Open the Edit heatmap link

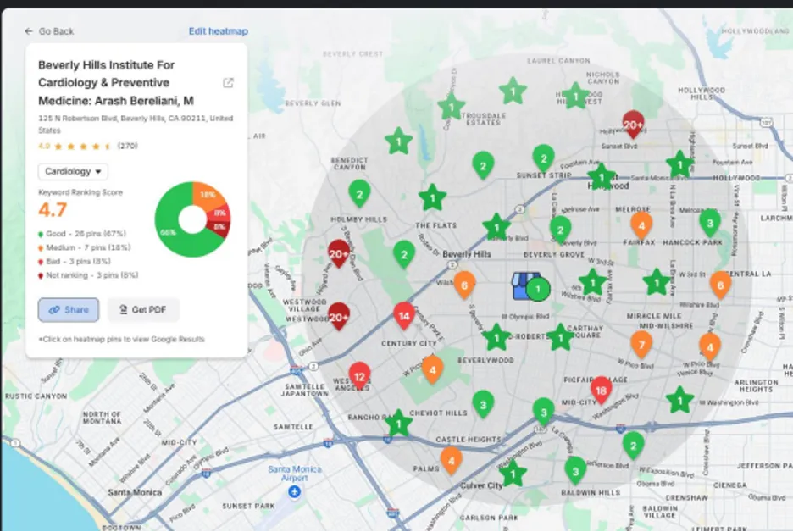(x=218, y=31)
